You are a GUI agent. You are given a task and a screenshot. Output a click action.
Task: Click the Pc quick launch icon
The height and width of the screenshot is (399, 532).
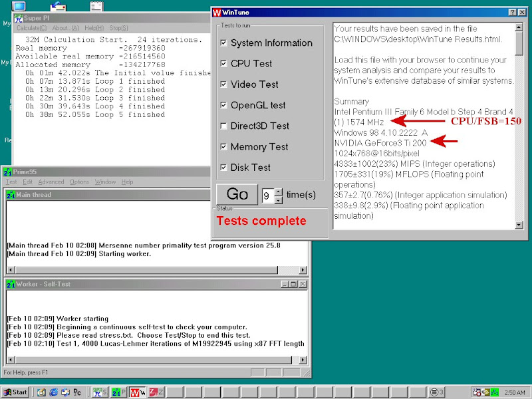tap(77, 392)
